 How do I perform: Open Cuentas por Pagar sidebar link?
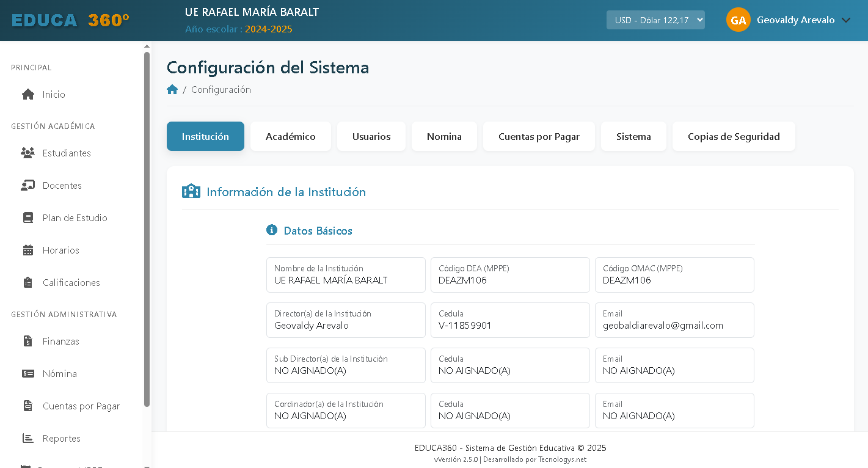click(x=81, y=406)
